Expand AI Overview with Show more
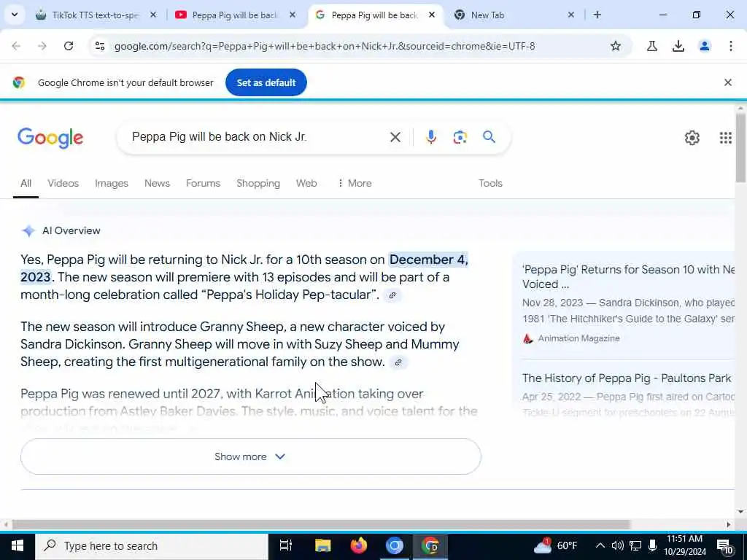This screenshot has width=747, height=560. pyautogui.click(x=251, y=456)
